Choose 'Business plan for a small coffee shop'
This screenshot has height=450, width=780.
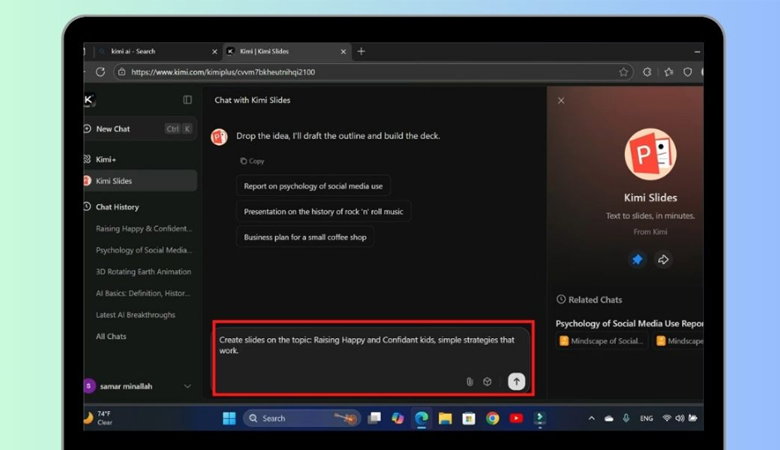305,237
